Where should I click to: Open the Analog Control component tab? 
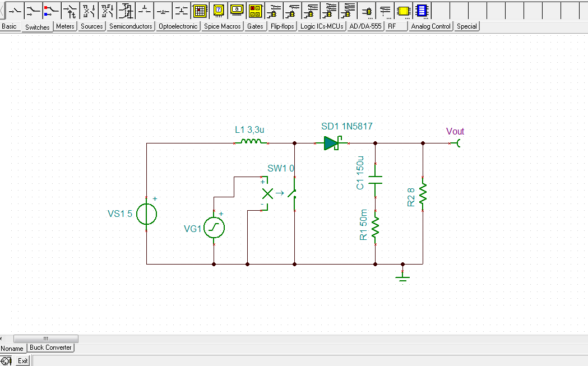pos(430,26)
